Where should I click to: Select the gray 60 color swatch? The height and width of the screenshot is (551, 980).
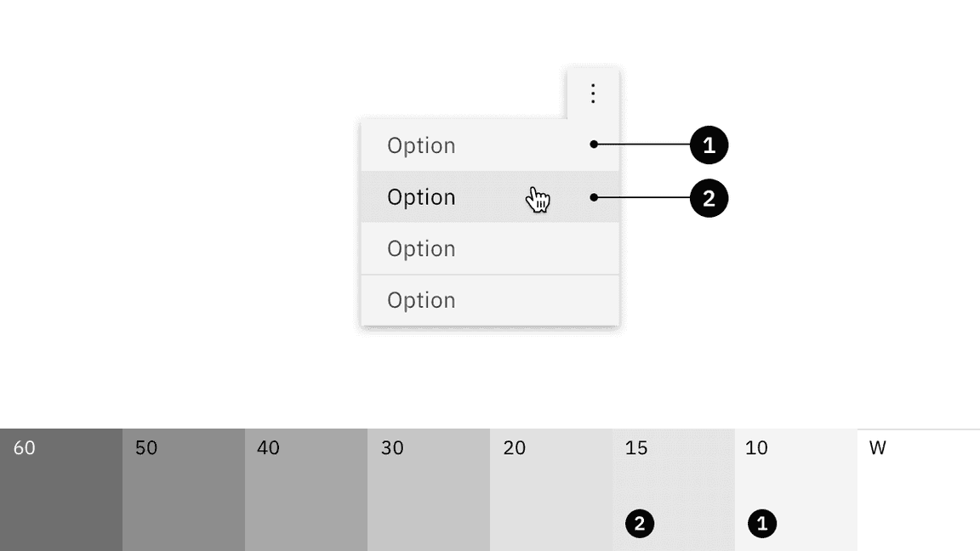point(60,485)
